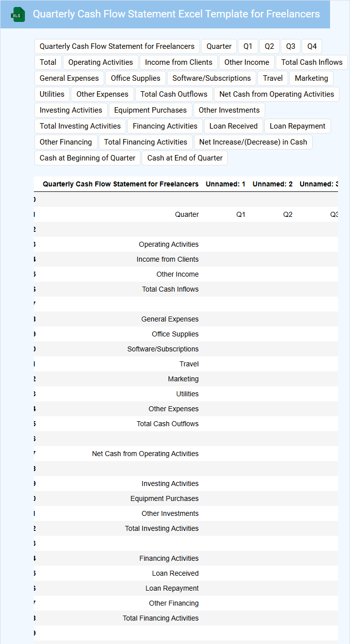Click the page title about Freelancers template

[x=176, y=14]
